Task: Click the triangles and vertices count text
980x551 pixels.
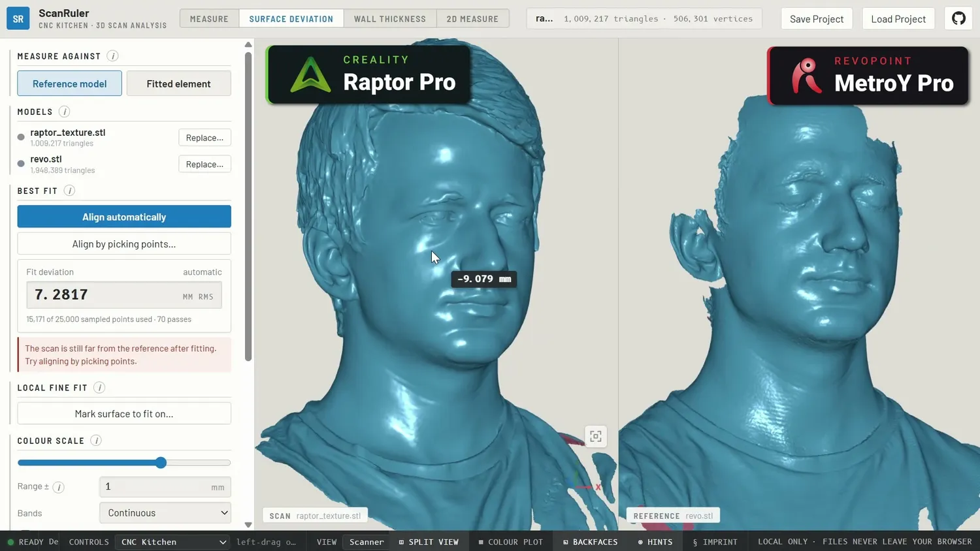Action: point(658,19)
